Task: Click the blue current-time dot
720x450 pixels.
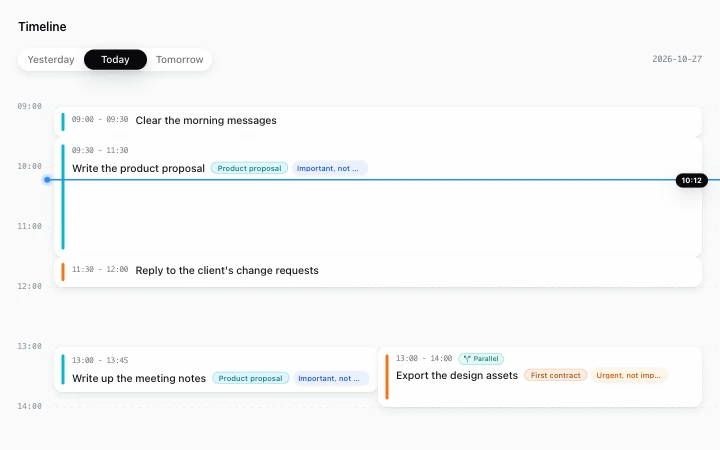Action: coord(47,180)
